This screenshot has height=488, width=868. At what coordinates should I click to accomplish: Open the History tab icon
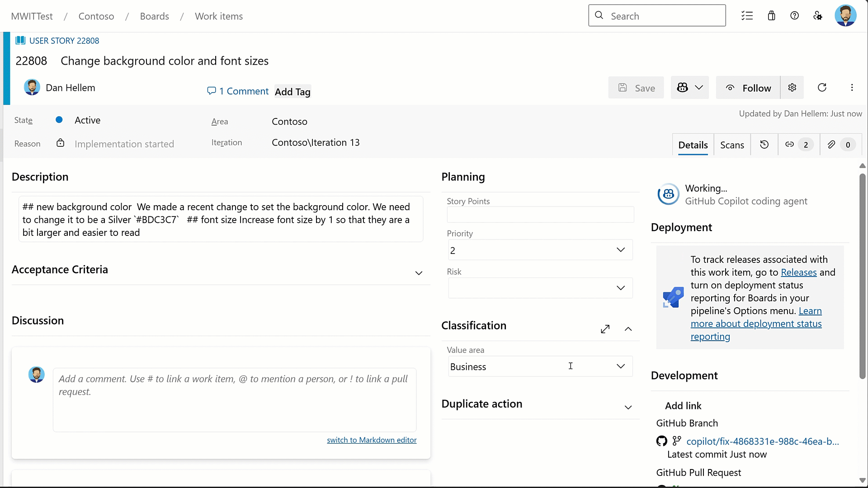[x=764, y=145]
